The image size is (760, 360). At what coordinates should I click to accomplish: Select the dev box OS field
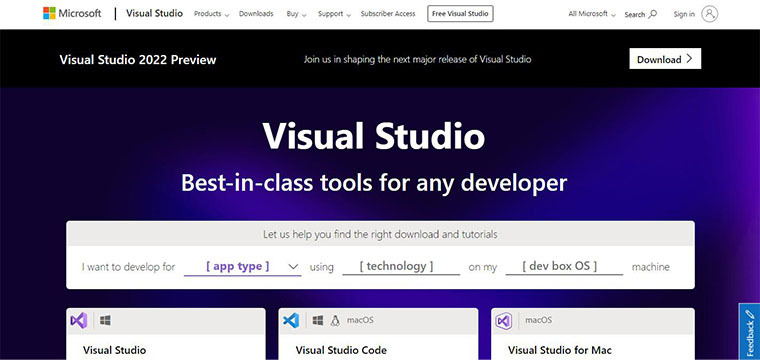click(x=564, y=266)
